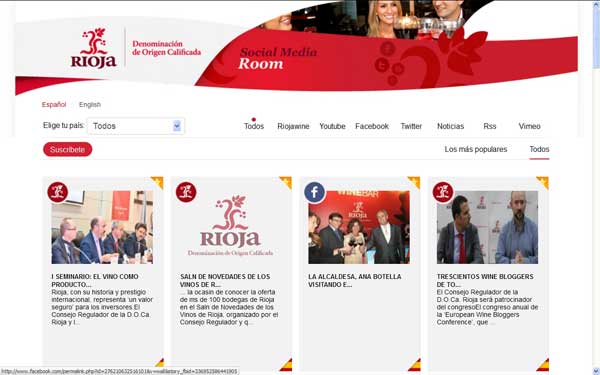Open the Facebook icon in the red banner

tap(387, 49)
